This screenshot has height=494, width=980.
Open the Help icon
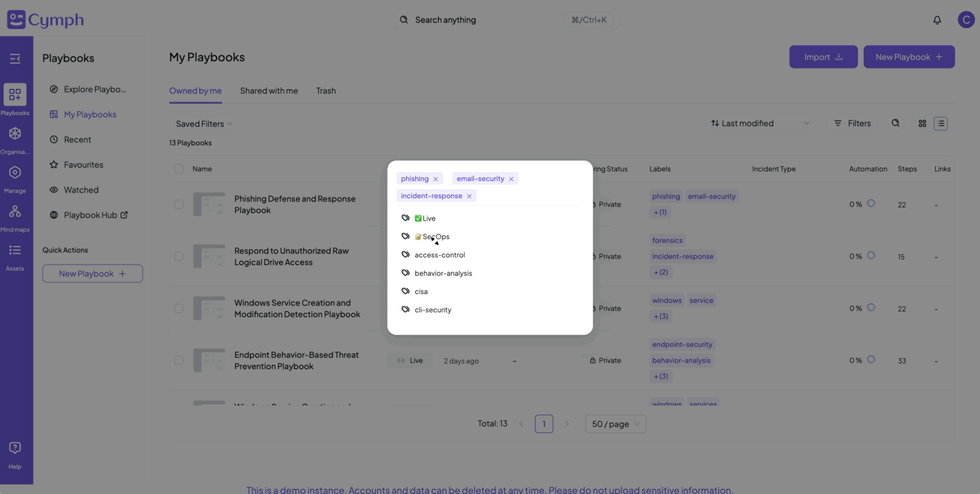pyautogui.click(x=15, y=454)
